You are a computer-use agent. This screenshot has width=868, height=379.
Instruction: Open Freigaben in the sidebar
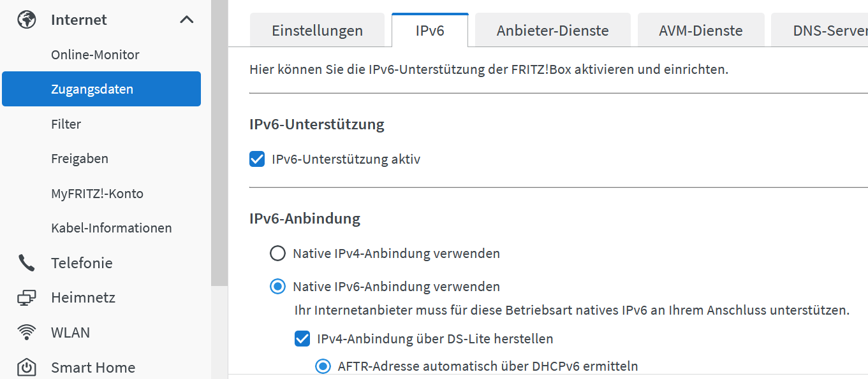(x=80, y=159)
